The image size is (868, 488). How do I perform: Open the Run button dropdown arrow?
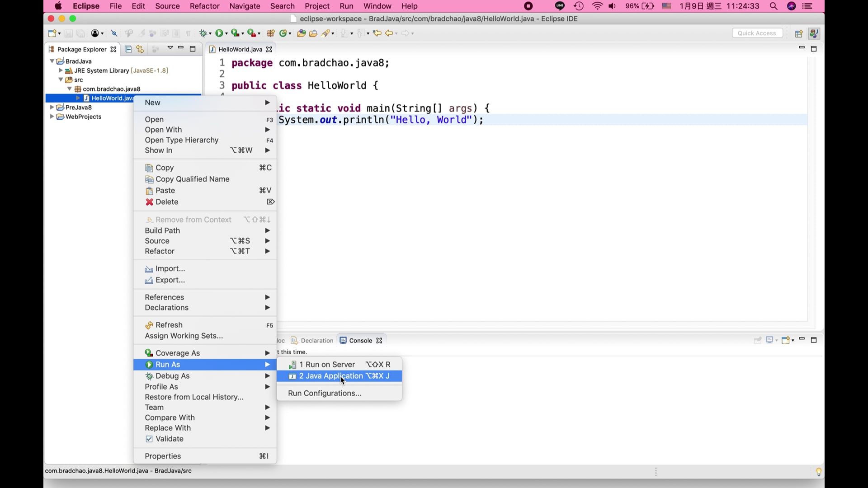pyautogui.click(x=226, y=33)
